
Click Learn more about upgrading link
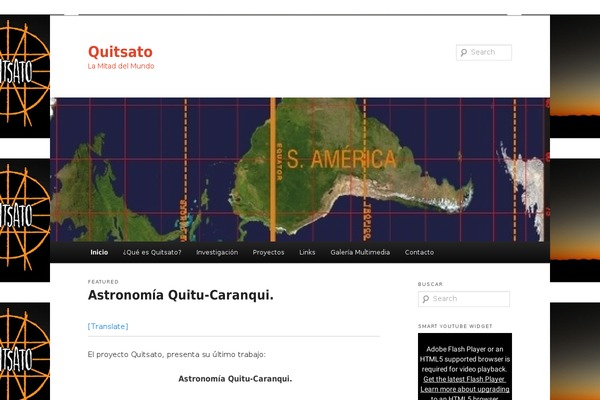(465, 389)
